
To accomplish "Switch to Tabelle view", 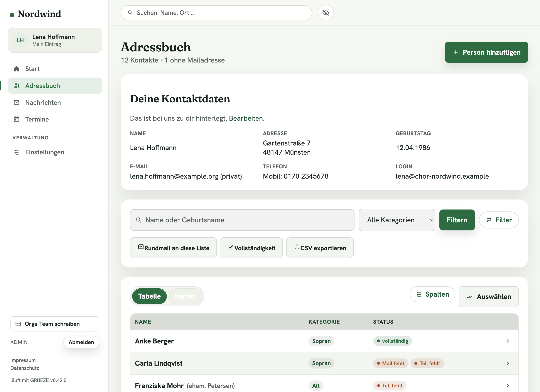I will (149, 296).
